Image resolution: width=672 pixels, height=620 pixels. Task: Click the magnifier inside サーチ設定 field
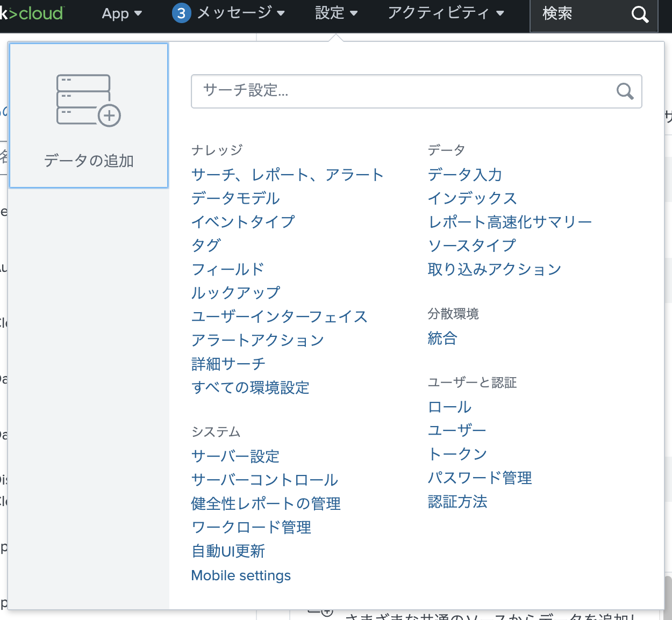(x=624, y=91)
